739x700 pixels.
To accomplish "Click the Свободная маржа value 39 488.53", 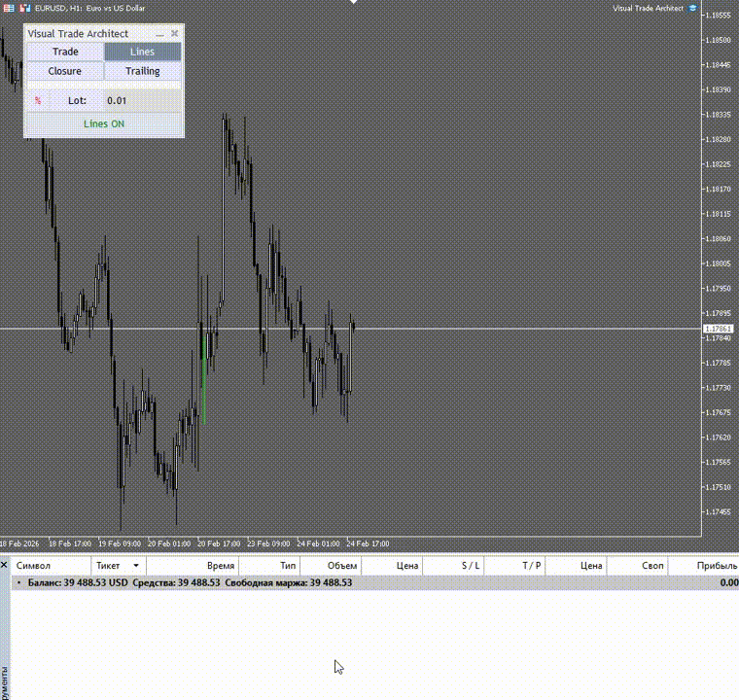I will [x=331, y=582].
